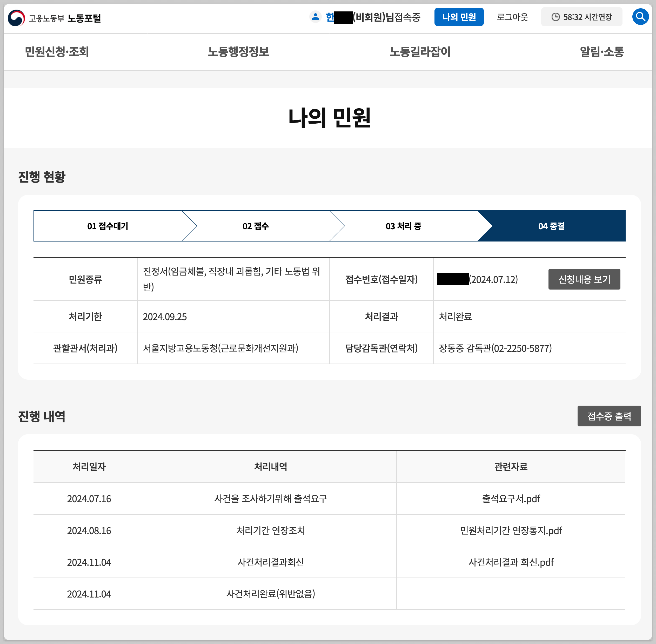This screenshot has width=656, height=644.
Task: Select the 02 접수 progress step
Action: click(x=256, y=226)
